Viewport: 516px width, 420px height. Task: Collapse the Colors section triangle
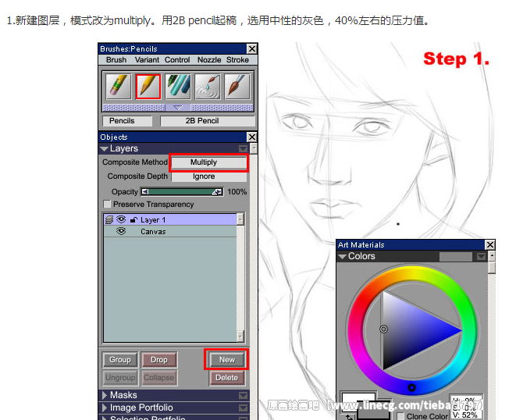pyautogui.click(x=342, y=256)
